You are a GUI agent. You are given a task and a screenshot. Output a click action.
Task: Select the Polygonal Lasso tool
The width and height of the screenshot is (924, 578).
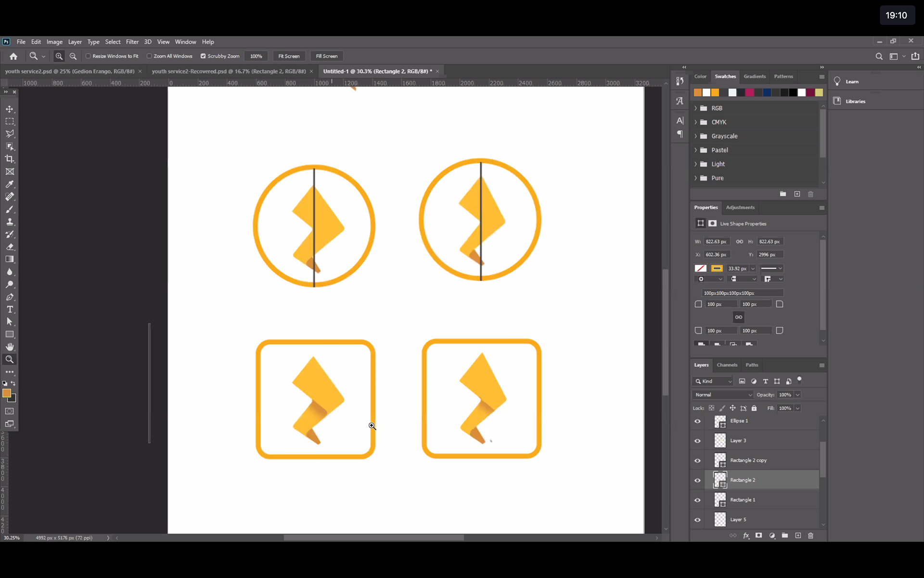[10, 134]
